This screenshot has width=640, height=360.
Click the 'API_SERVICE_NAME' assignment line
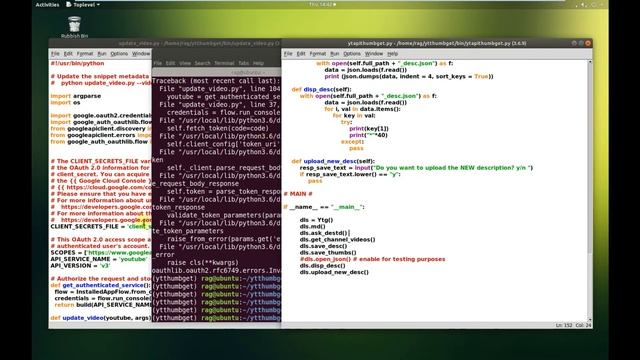[x=98, y=259]
